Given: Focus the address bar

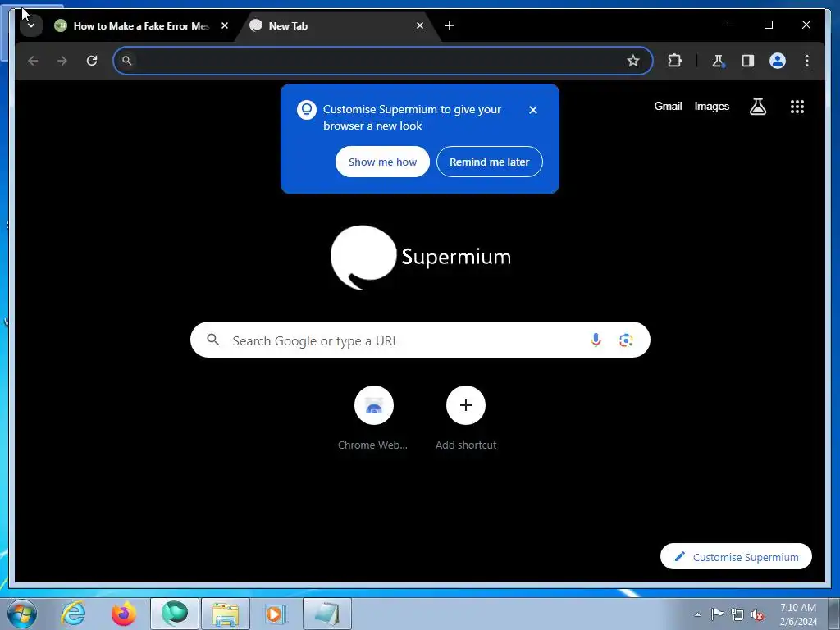Looking at the screenshot, I should pyautogui.click(x=382, y=61).
